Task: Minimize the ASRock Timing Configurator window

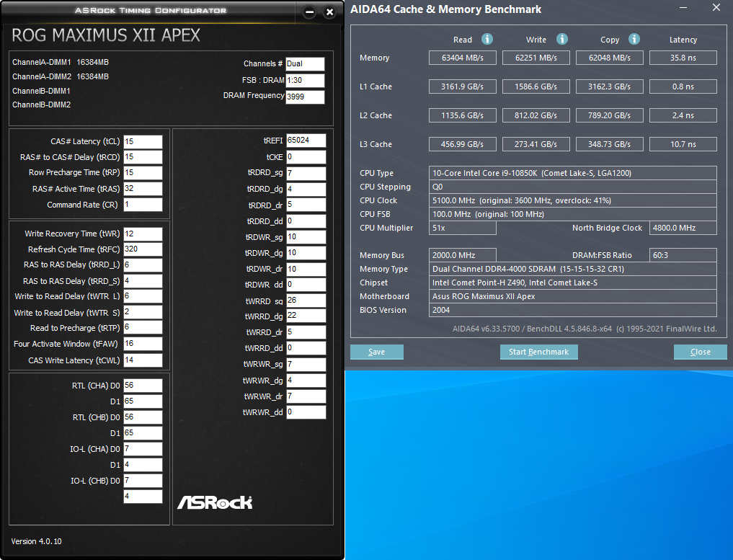Action: (x=309, y=12)
